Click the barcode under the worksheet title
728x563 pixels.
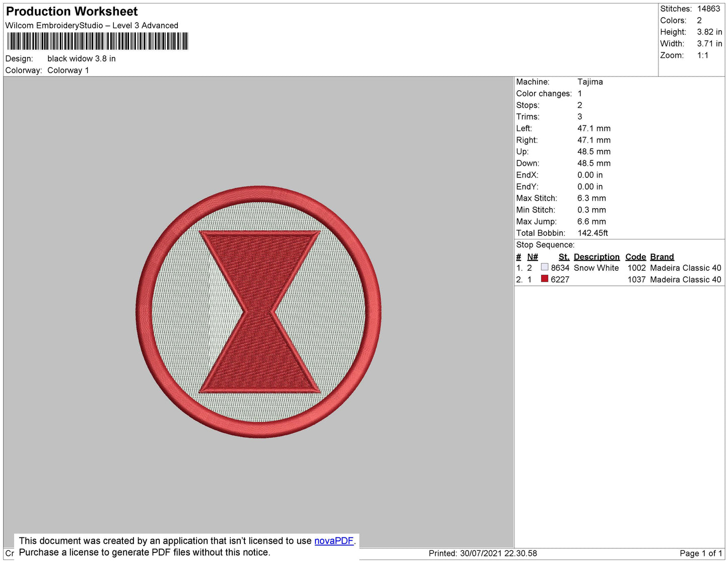click(98, 41)
